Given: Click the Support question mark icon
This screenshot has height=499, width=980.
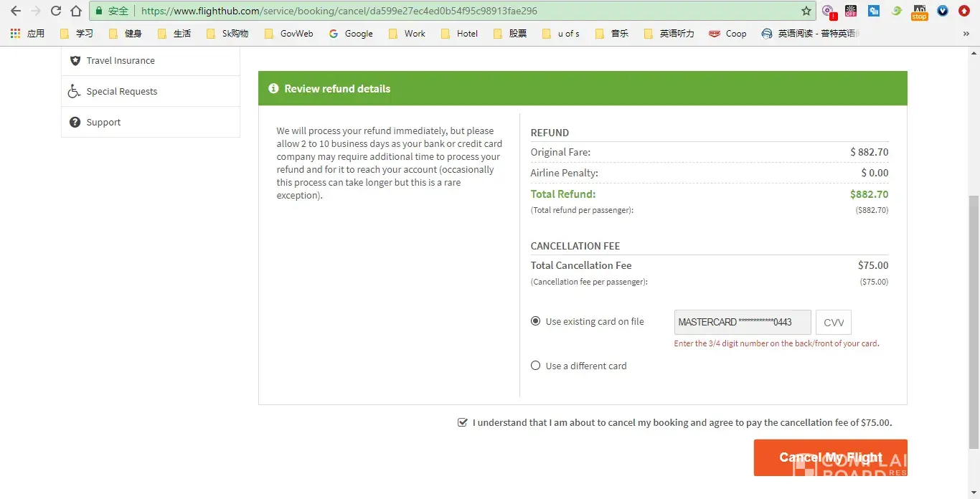Looking at the screenshot, I should pyautogui.click(x=75, y=122).
